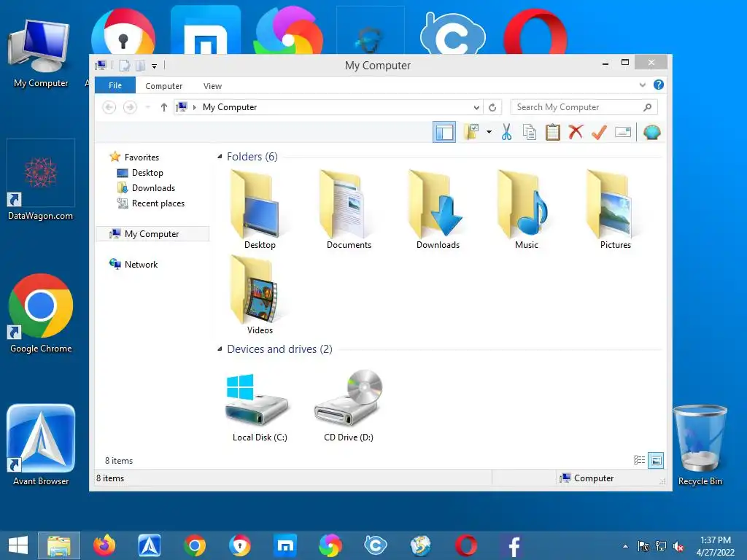The height and width of the screenshot is (560, 747).
Task: Expand the folder options dropdown arrow
Action: (x=489, y=132)
